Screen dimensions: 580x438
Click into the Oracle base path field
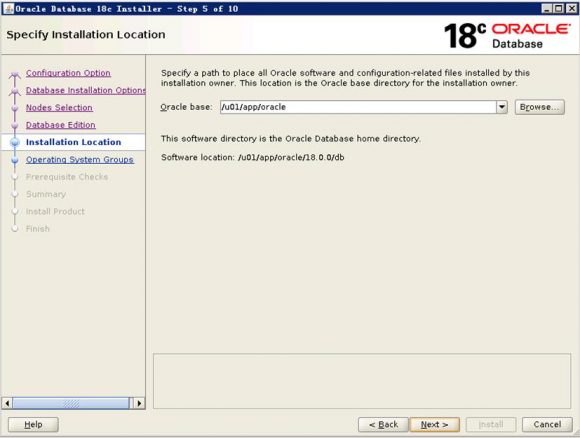[x=358, y=107]
